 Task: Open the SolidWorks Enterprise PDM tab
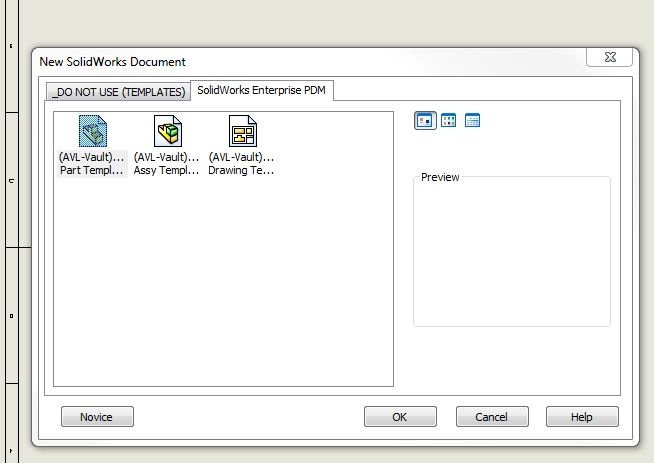point(262,90)
